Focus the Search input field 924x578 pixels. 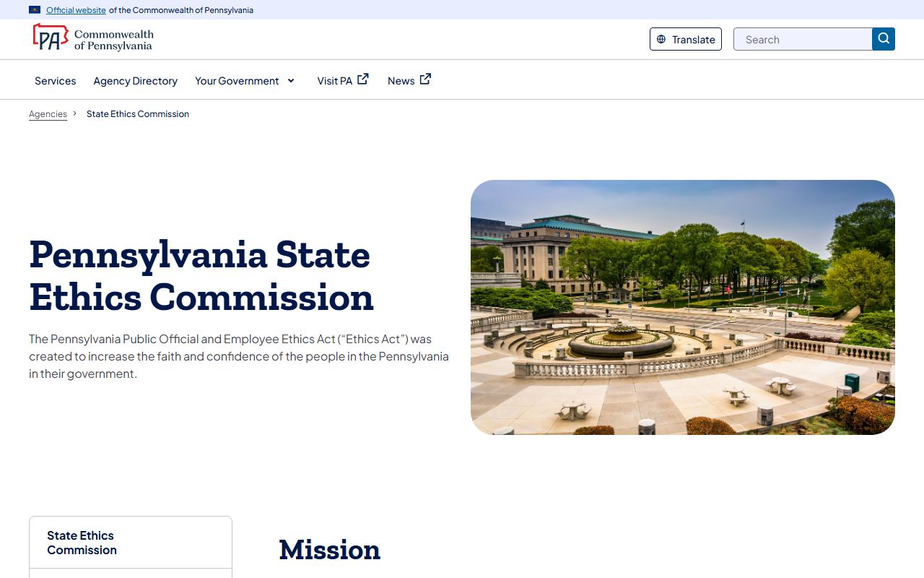tap(803, 40)
